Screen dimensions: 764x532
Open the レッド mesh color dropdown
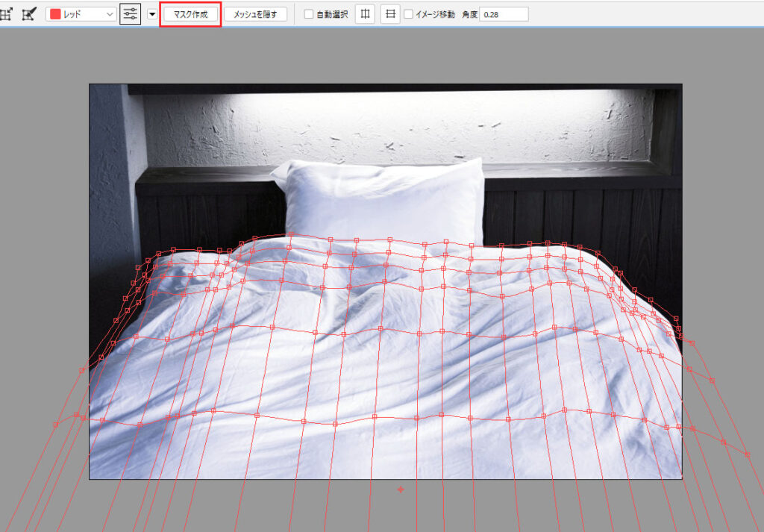pyautogui.click(x=81, y=14)
